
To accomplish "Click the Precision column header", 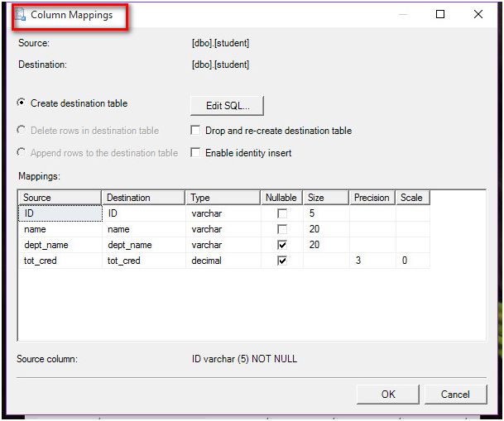I will click(x=372, y=198).
